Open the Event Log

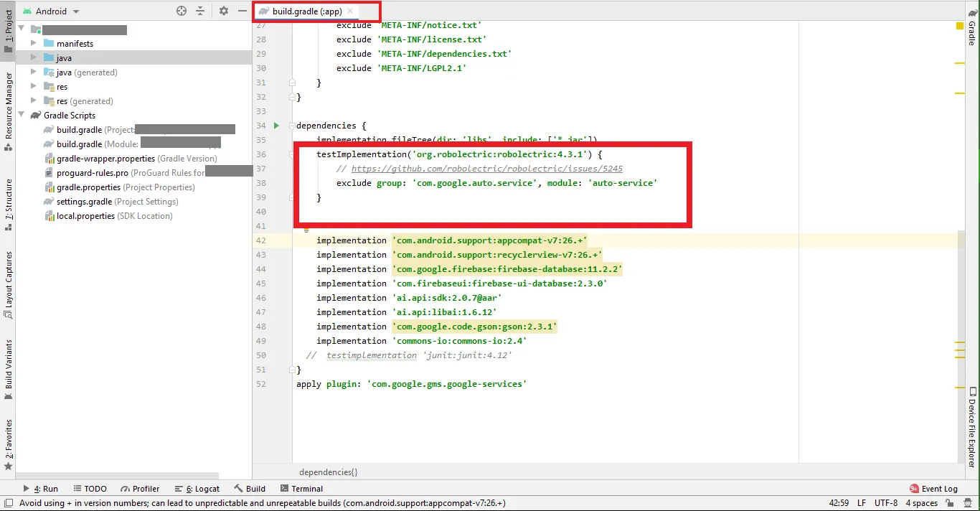click(x=933, y=489)
